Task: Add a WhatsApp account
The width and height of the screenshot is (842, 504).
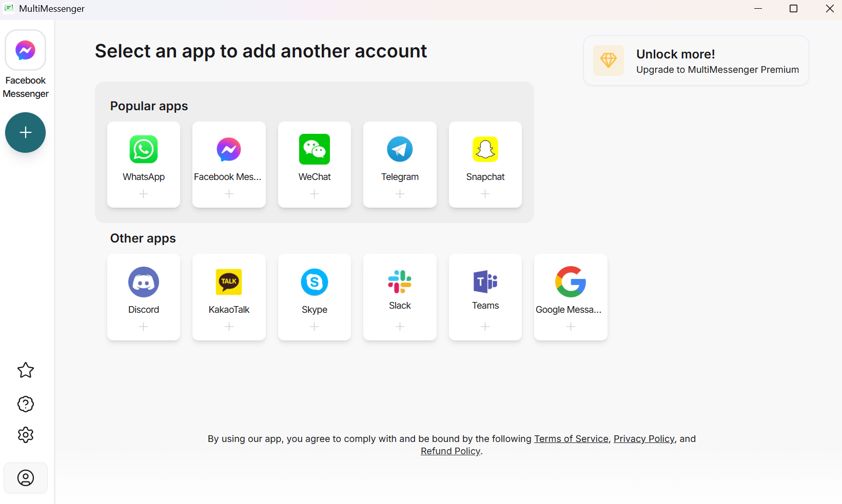Action: [x=144, y=165]
